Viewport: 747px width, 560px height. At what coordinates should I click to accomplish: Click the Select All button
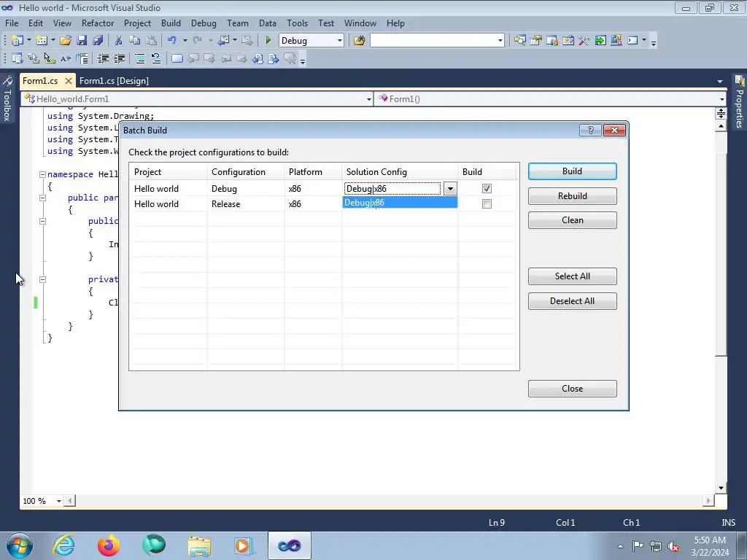click(x=572, y=276)
